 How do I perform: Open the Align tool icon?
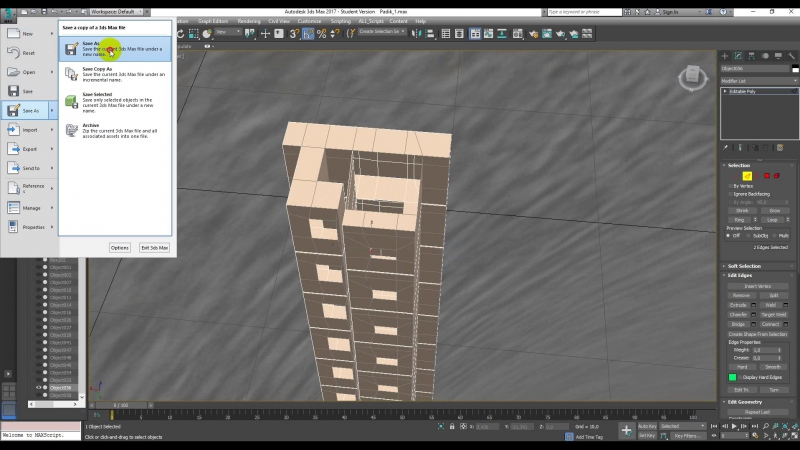[430, 34]
